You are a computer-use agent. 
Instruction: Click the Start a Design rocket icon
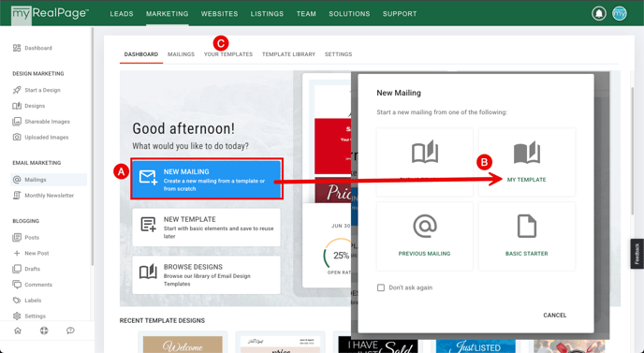pyautogui.click(x=17, y=90)
